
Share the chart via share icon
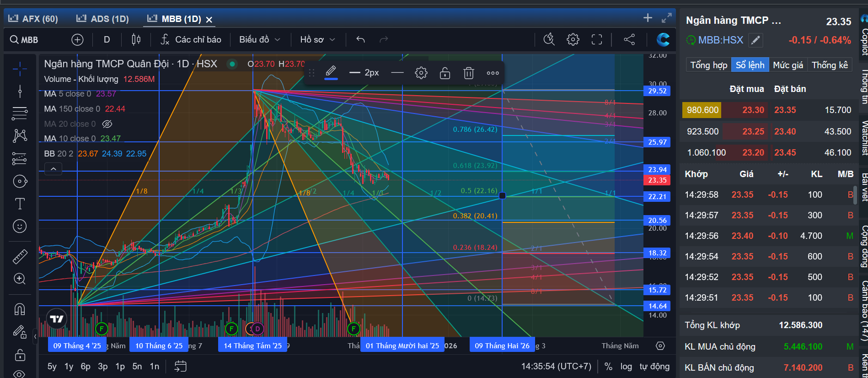coord(629,40)
